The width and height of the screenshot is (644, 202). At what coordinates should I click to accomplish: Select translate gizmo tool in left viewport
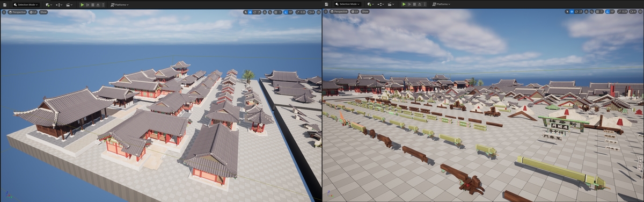pyautogui.click(x=250, y=12)
